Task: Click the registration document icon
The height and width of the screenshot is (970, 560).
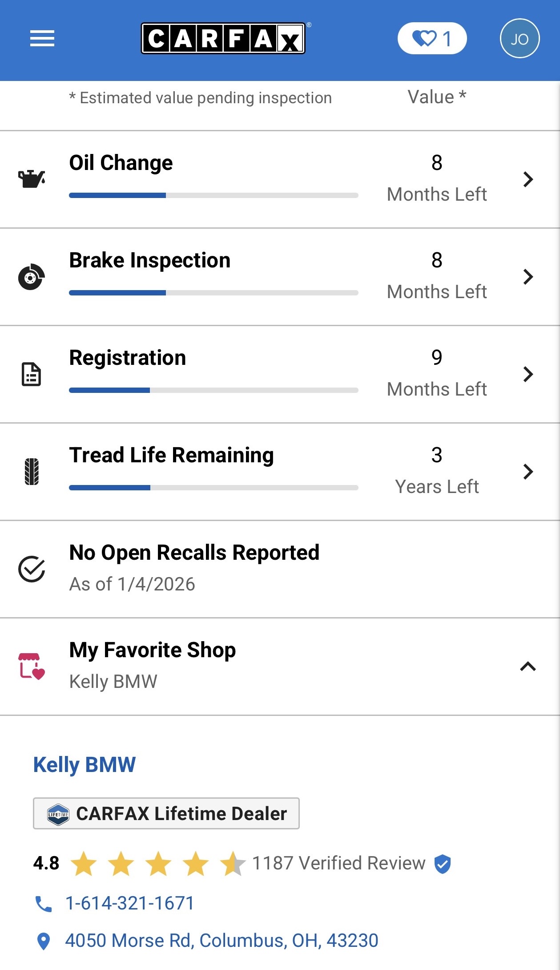Action: point(31,374)
